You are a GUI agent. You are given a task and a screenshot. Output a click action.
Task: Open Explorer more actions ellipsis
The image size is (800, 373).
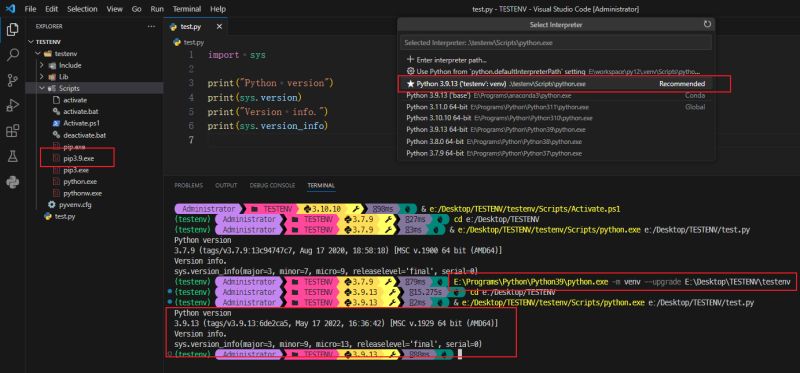[151, 26]
